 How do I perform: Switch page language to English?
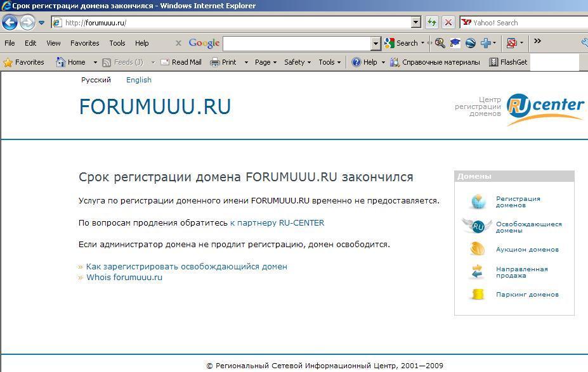click(x=139, y=80)
